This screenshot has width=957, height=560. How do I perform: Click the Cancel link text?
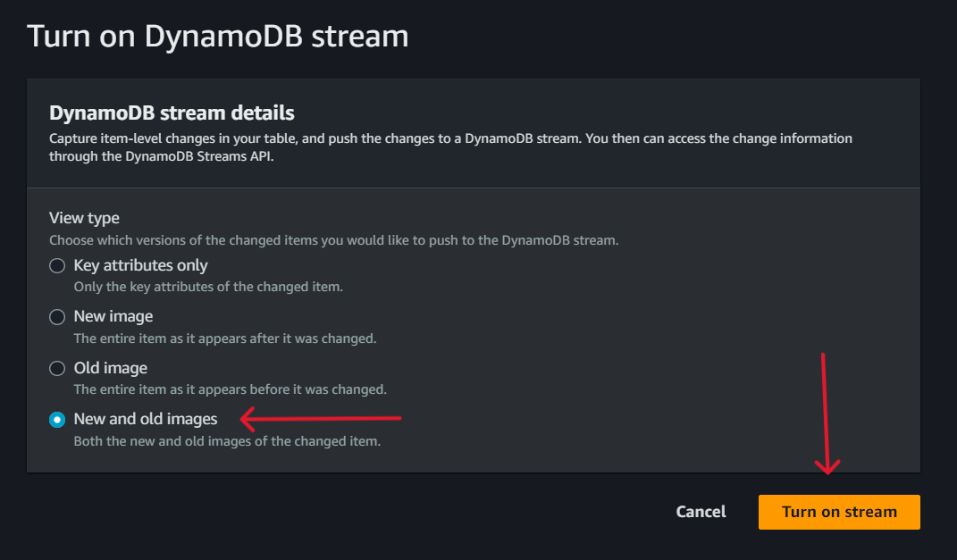coord(701,512)
